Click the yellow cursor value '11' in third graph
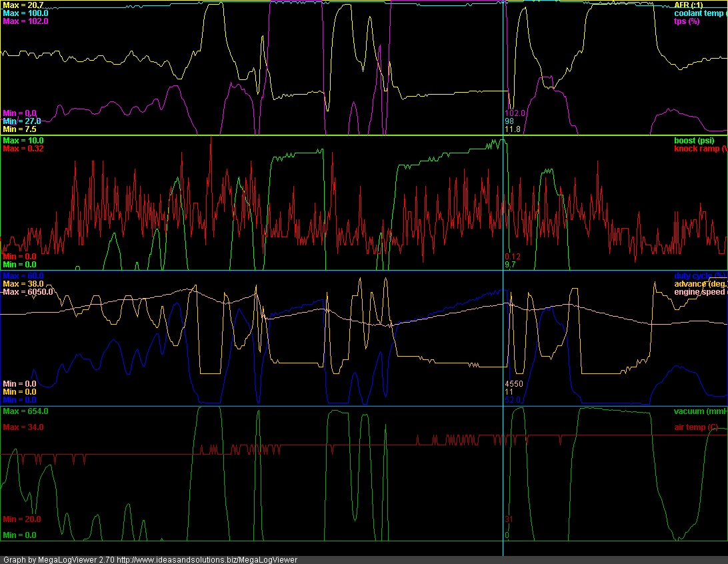Screen dimensions: 728x564 (509, 392)
